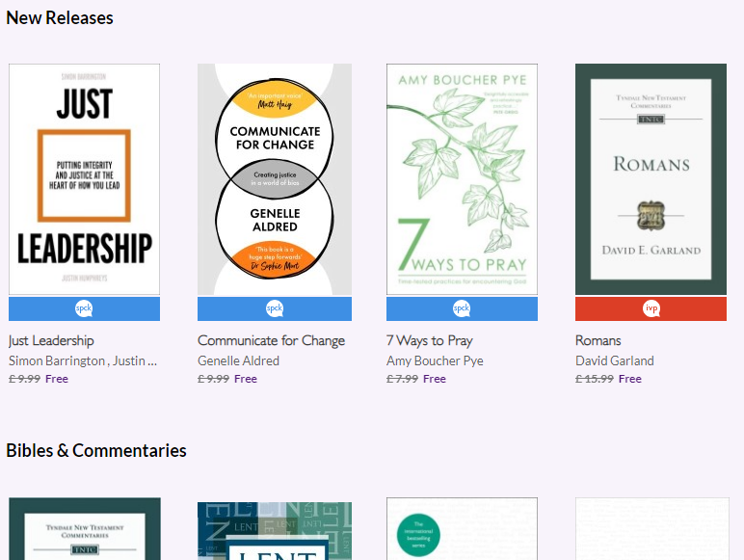Click the IVP publisher icon under Romans
This screenshot has width=744, height=560.
(651, 308)
